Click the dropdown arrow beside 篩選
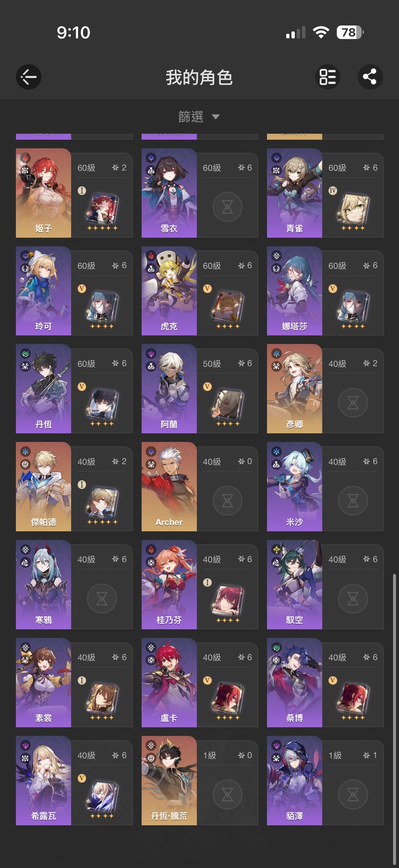The height and width of the screenshot is (868, 399). [x=215, y=117]
